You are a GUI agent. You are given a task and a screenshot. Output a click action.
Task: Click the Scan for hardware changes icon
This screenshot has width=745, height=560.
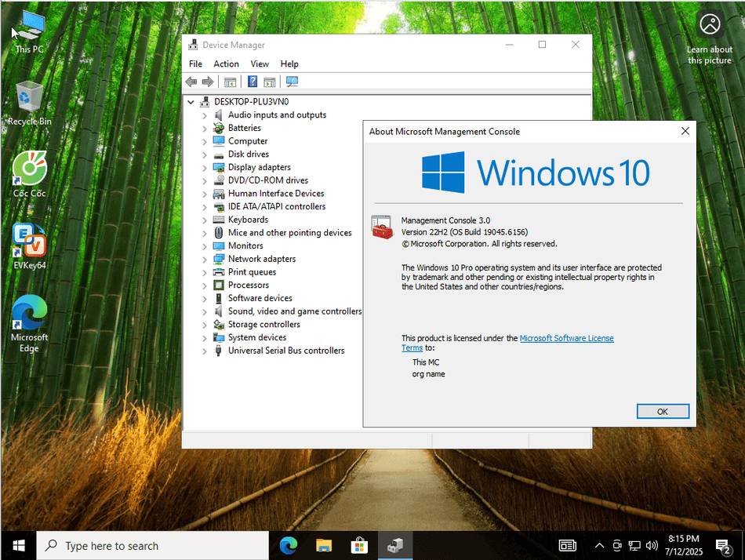[x=293, y=82]
